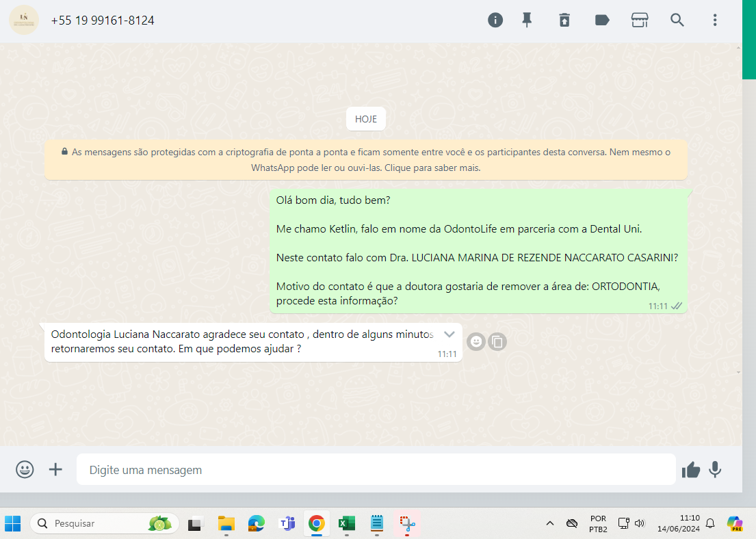Screen dimensions: 756x539
Task: Open Notepad from the taskbar
Action: pos(376,523)
